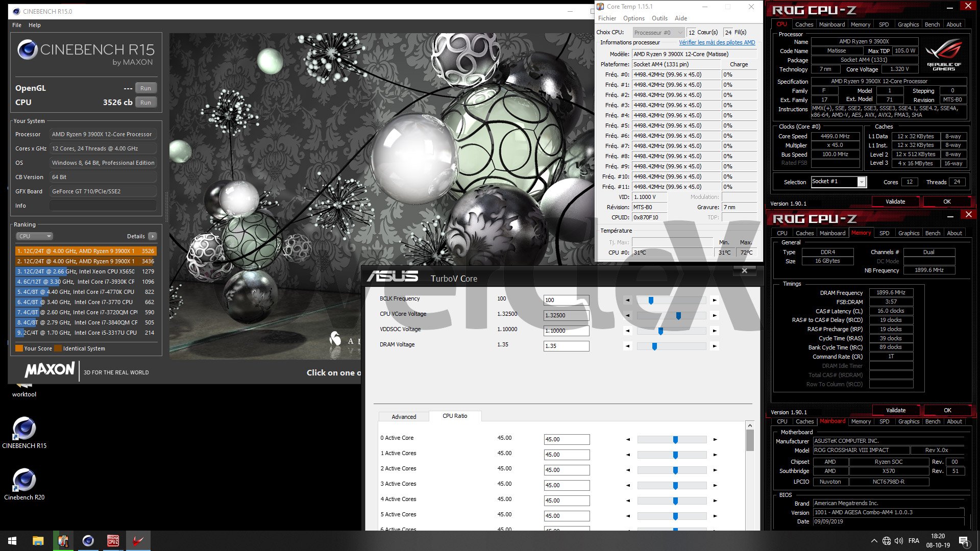Click the VDDSOC Voltage input field
980x551 pixels.
tap(566, 331)
